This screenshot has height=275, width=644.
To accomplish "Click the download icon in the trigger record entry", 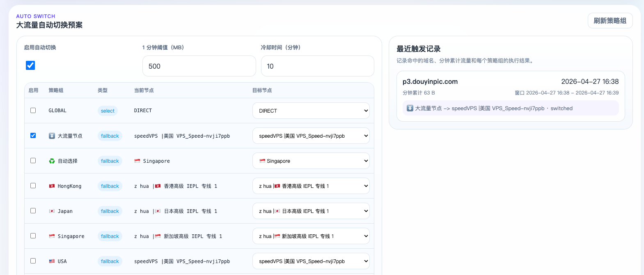I will point(410,108).
